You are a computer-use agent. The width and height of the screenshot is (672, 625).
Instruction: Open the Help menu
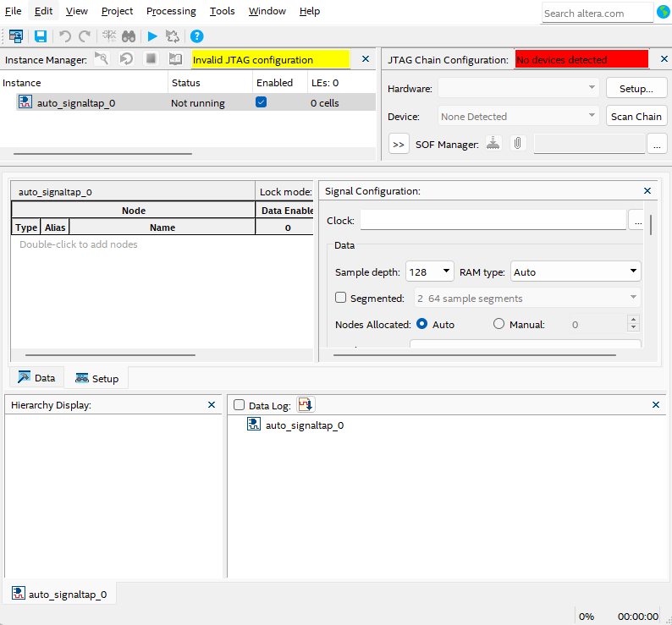(310, 11)
